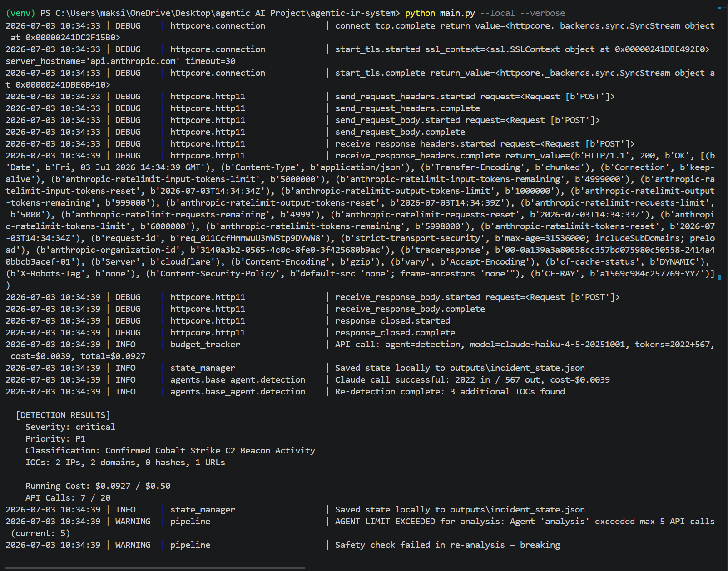Click the 'CF-RAY' header name

(x=560, y=274)
